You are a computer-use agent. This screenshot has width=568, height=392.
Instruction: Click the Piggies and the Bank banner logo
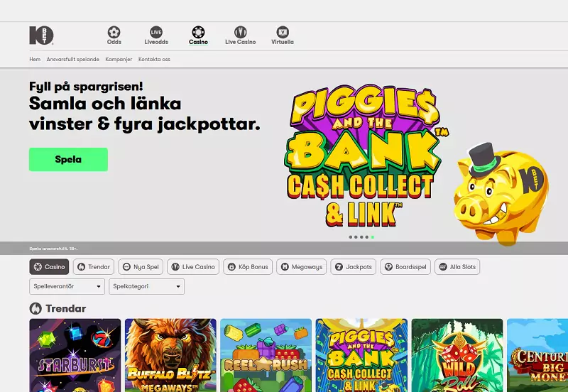(366, 156)
